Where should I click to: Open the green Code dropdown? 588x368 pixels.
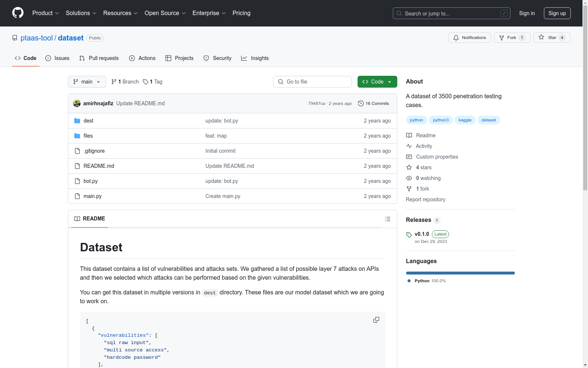pos(377,82)
